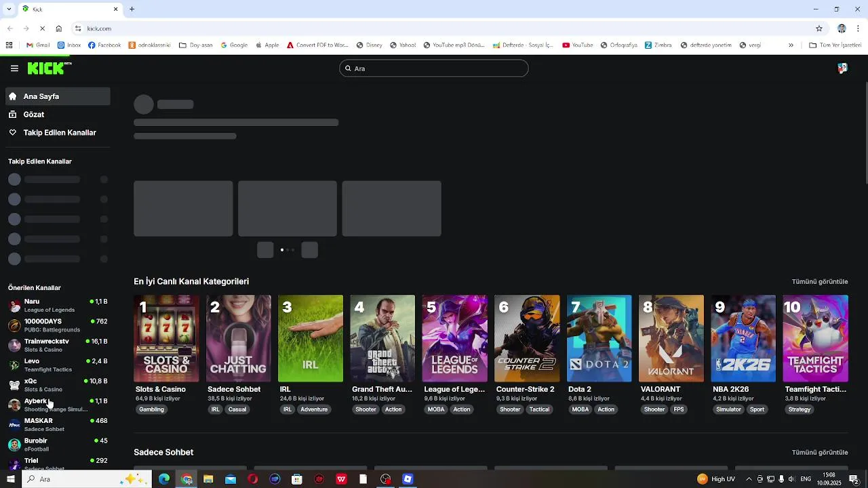Click the Adventure tag under IRL
This screenshot has width=868, height=488.
[x=314, y=409]
